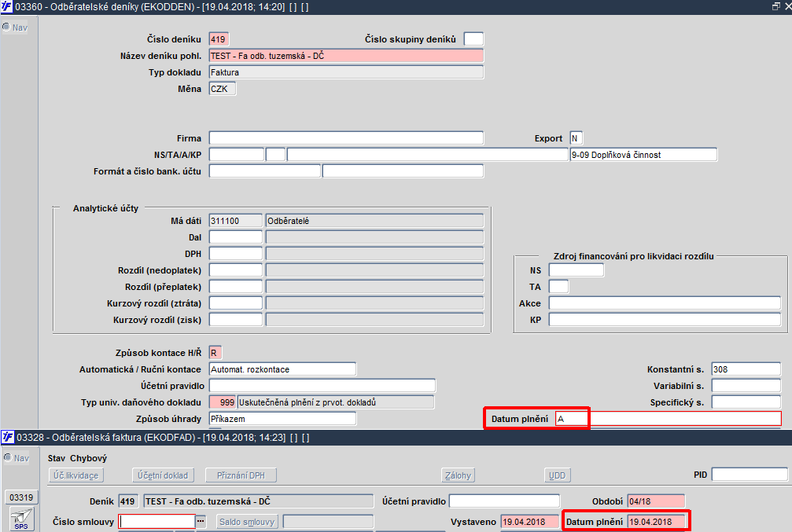Click the iFIS logo icon of window 03360
Screen dimensions: 792x532
(x=6, y=6)
